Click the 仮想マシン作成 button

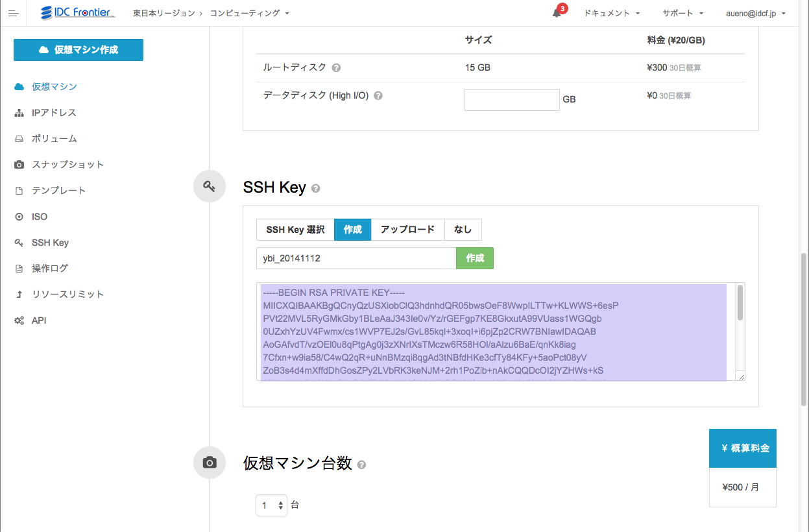78,49
